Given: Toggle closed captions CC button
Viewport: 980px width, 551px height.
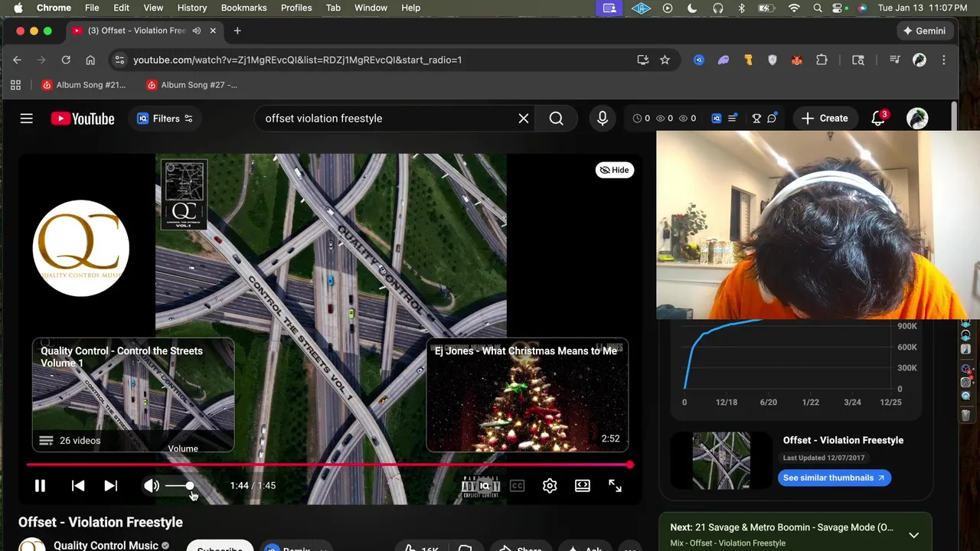Looking at the screenshot, I should [517, 486].
